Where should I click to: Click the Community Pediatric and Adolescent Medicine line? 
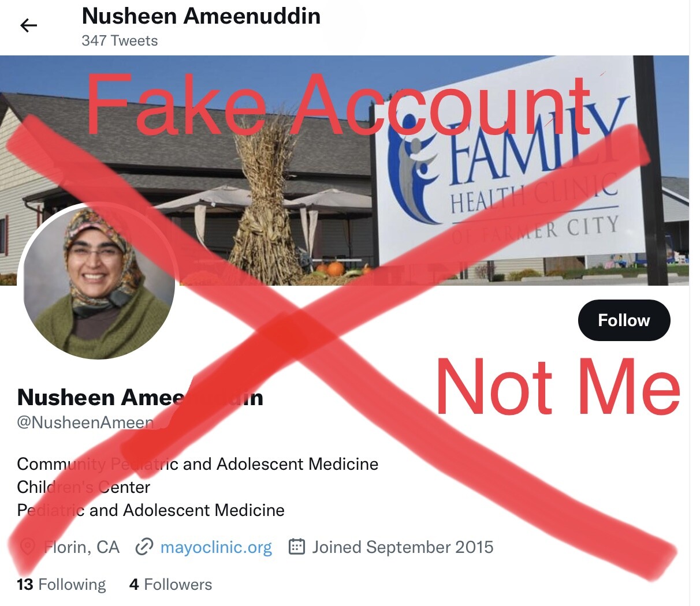(198, 464)
